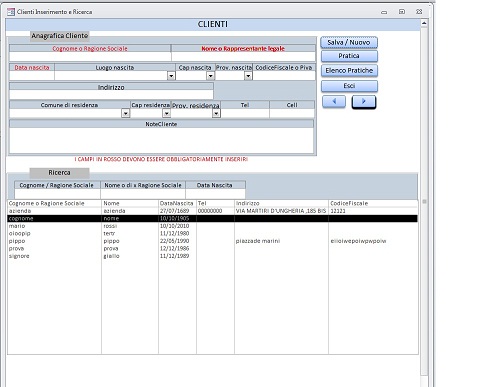
Task: Open the Prov. nascita dropdown
Action: pos(248,76)
